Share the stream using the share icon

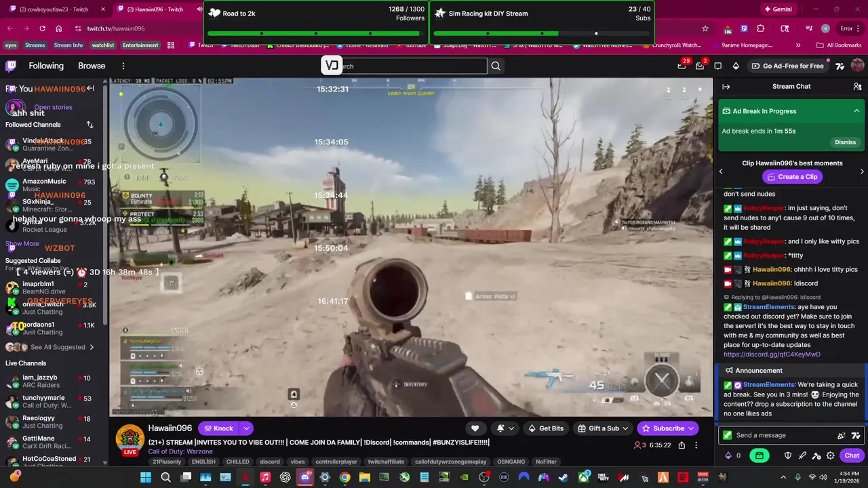click(682, 445)
